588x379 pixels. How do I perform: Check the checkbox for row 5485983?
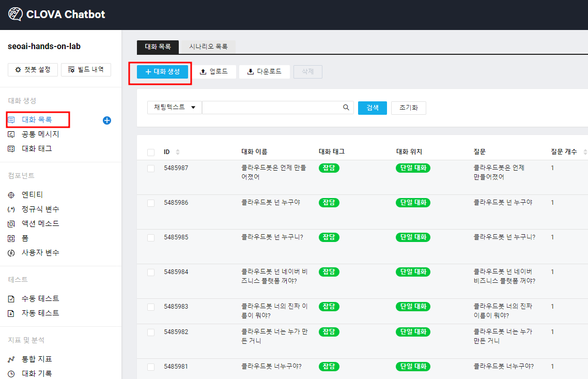click(150, 306)
